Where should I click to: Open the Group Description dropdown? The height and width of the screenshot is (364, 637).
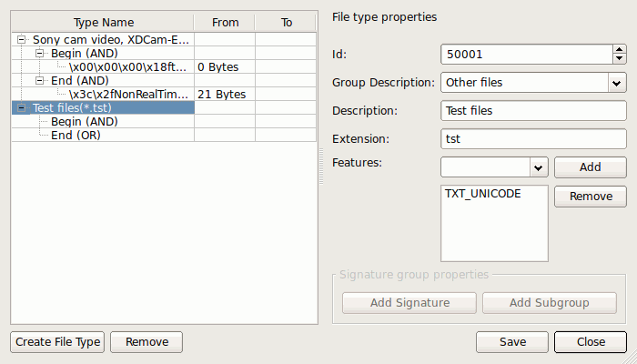point(617,83)
